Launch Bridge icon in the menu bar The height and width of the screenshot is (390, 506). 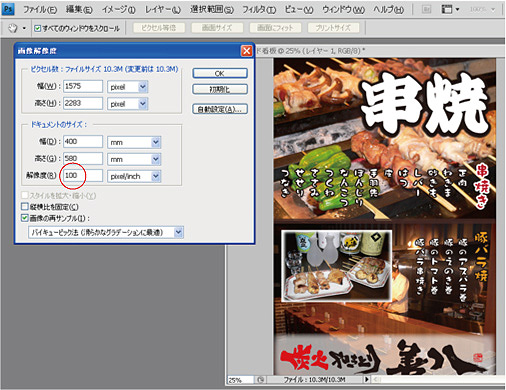tap(426, 9)
